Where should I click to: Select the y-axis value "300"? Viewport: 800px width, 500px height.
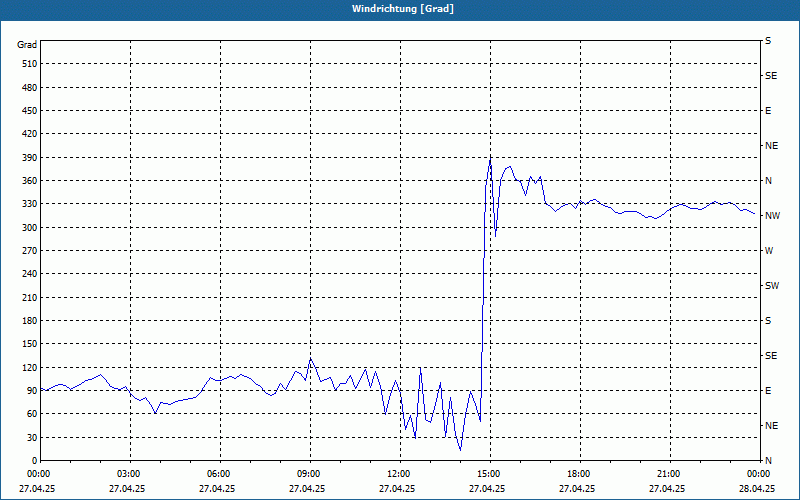30,227
